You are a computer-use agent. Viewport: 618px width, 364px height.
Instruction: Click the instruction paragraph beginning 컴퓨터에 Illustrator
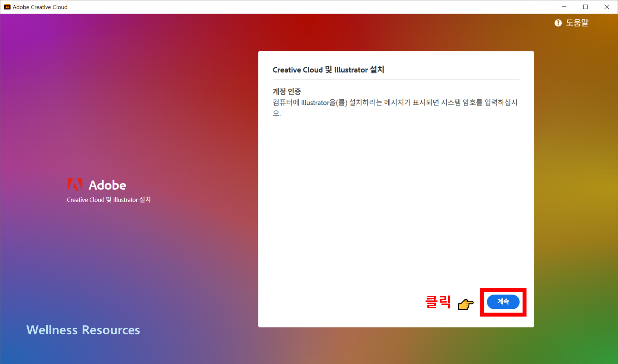coord(395,108)
